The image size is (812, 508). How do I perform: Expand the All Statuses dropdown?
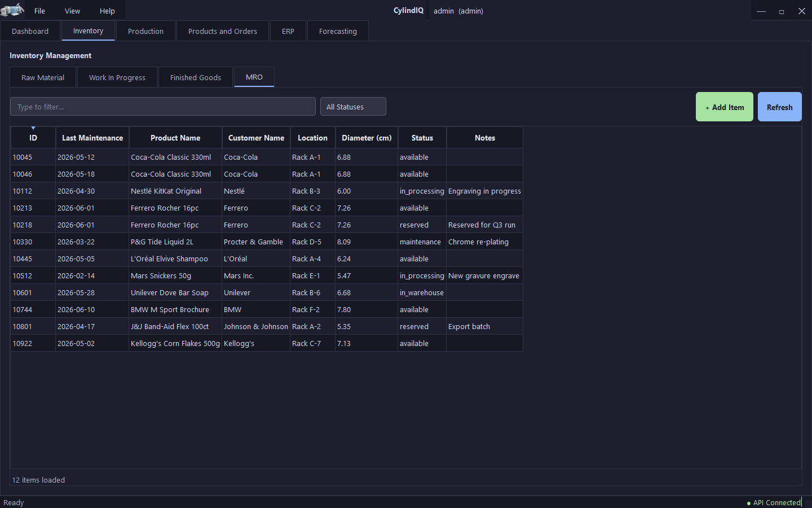[x=353, y=107]
